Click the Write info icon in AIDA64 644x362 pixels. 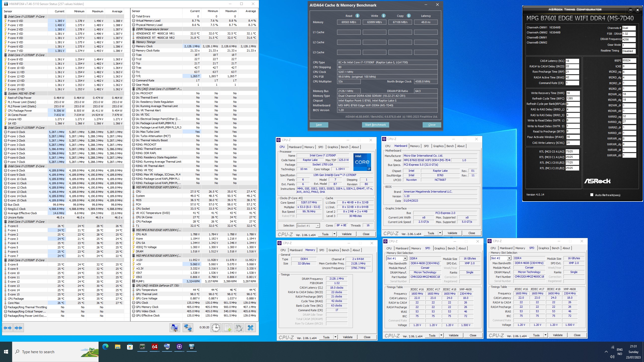[384, 16]
